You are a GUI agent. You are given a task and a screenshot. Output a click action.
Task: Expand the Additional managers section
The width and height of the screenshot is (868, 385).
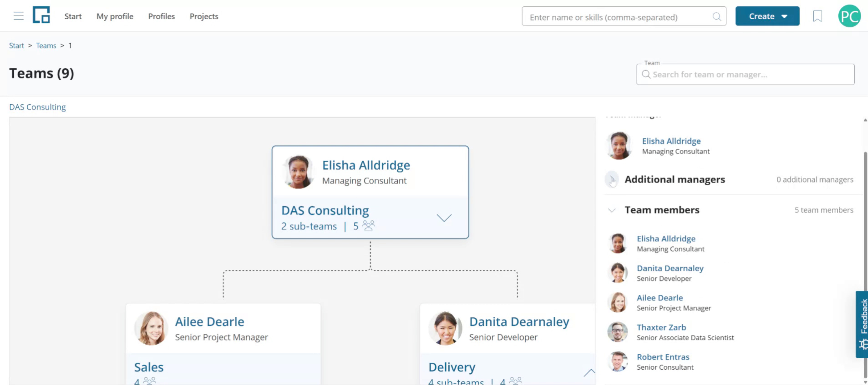point(611,179)
